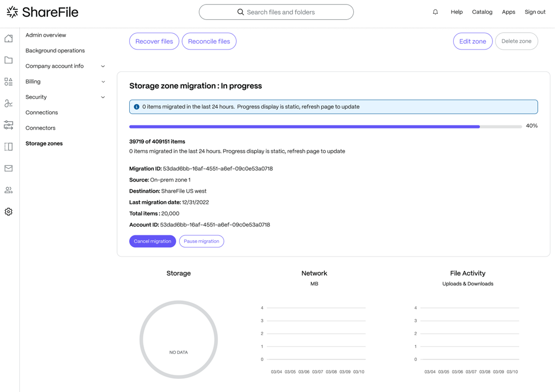The image size is (555, 392).
Task: Click the File Activity chart
Action: 468,339
